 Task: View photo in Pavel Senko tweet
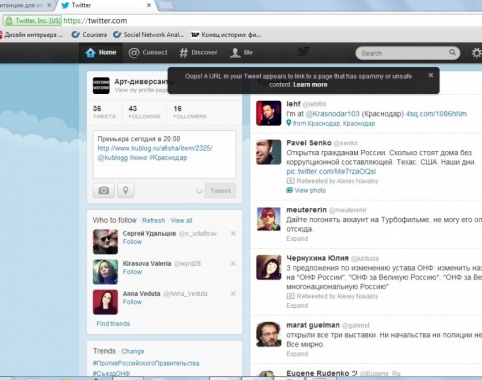[x=310, y=191]
